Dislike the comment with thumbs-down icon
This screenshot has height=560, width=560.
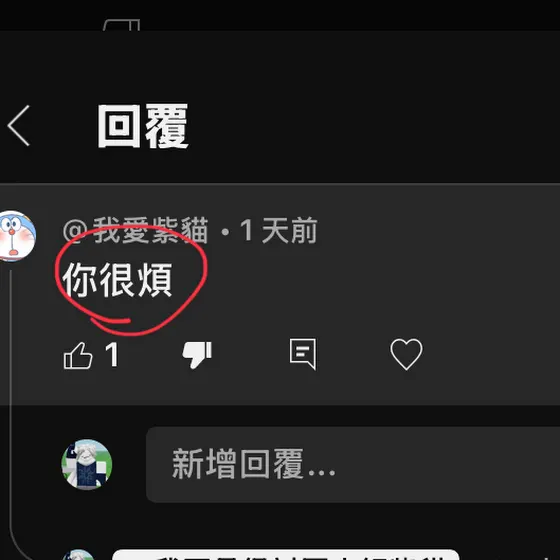197,354
